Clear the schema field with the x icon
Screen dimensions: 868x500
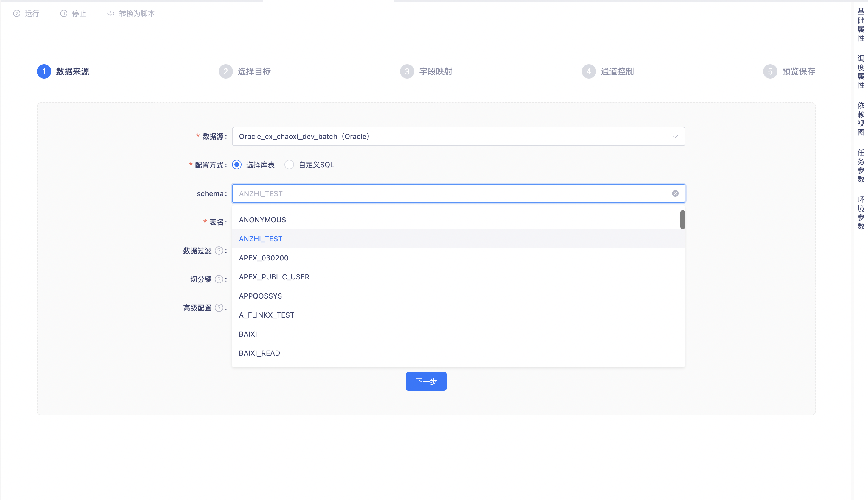pos(675,194)
